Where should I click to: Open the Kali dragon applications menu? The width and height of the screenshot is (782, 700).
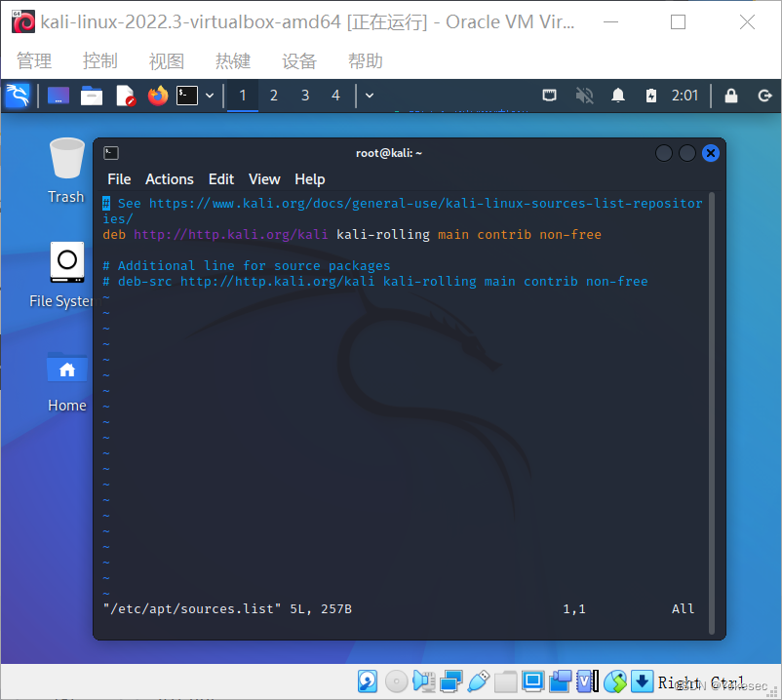18,96
